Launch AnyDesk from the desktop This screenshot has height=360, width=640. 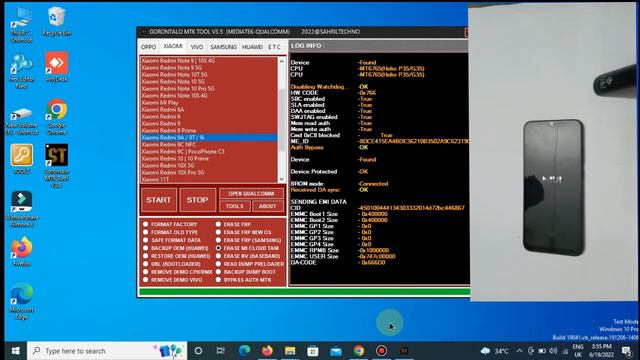(x=57, y=67)
